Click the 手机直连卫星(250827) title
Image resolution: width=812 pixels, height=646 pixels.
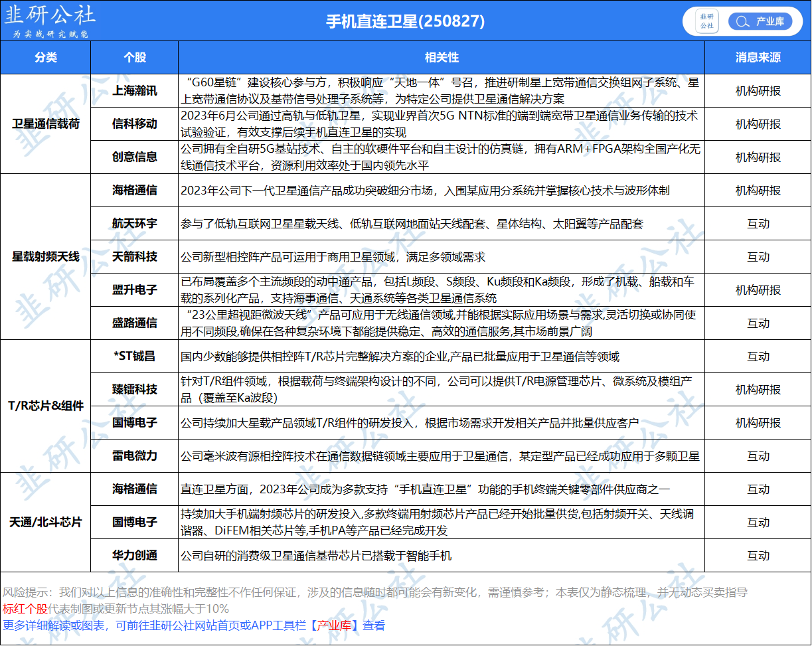405,22
